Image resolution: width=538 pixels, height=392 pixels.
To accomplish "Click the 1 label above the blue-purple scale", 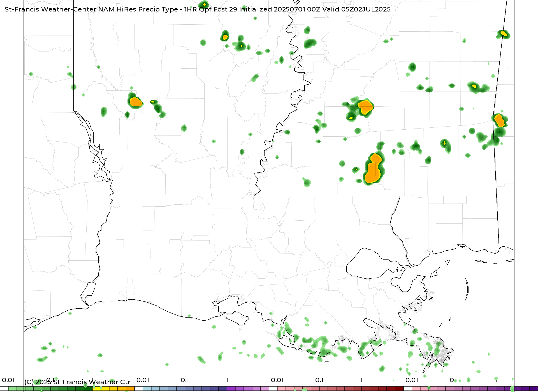I will (x=227, y=380).
